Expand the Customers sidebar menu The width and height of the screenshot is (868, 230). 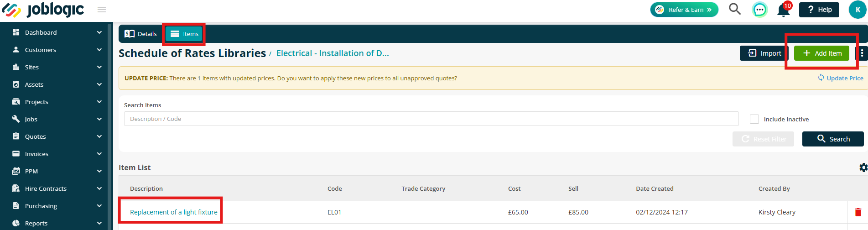click(x=57, y=50)
